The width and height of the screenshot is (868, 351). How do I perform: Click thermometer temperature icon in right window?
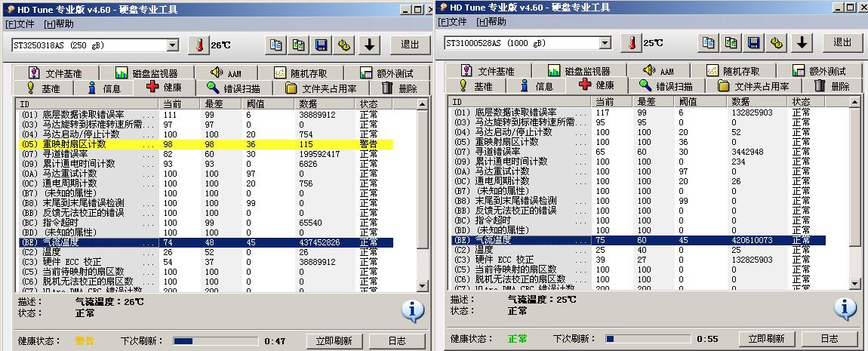(632, 42)
